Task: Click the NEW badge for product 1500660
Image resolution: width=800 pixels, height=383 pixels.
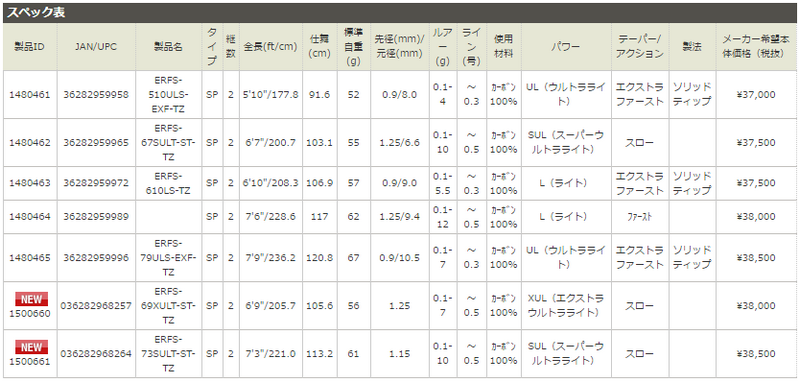Action: pyautogui.click(x=31, y=299)
